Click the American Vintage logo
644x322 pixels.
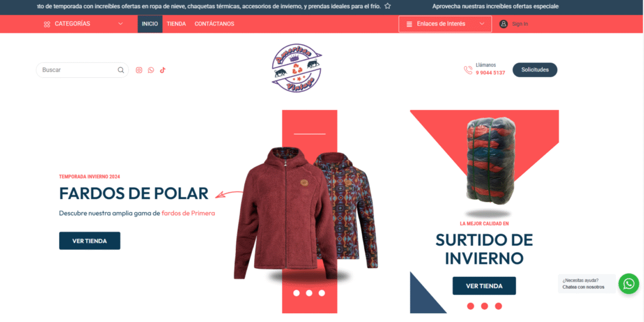click(297, 68)
